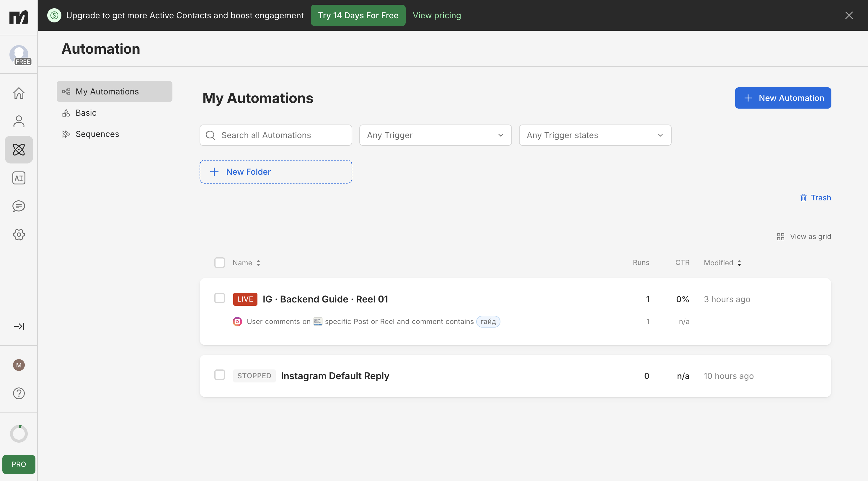Click the гайд keyword tag
Screen dimensions: 868x481
click(488, 321)
